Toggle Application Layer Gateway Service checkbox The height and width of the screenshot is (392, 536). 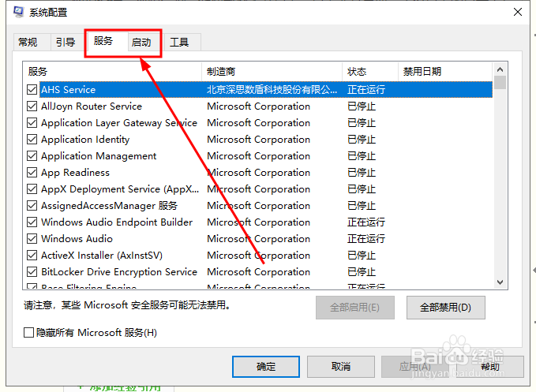click(32, 122)
